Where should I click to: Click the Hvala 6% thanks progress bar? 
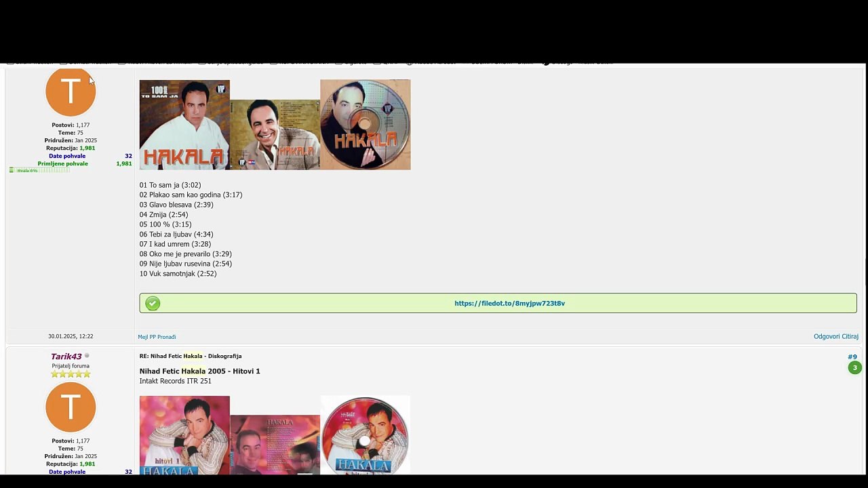click(x=40, y=170)
